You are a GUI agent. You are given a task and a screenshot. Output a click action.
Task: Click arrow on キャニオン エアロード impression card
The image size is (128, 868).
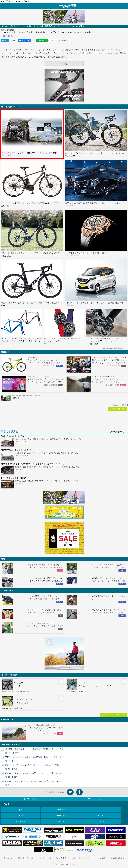[x=60, y=682]
